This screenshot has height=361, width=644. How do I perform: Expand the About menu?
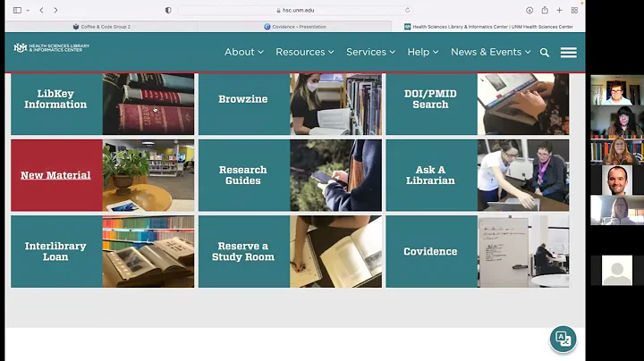243,52
